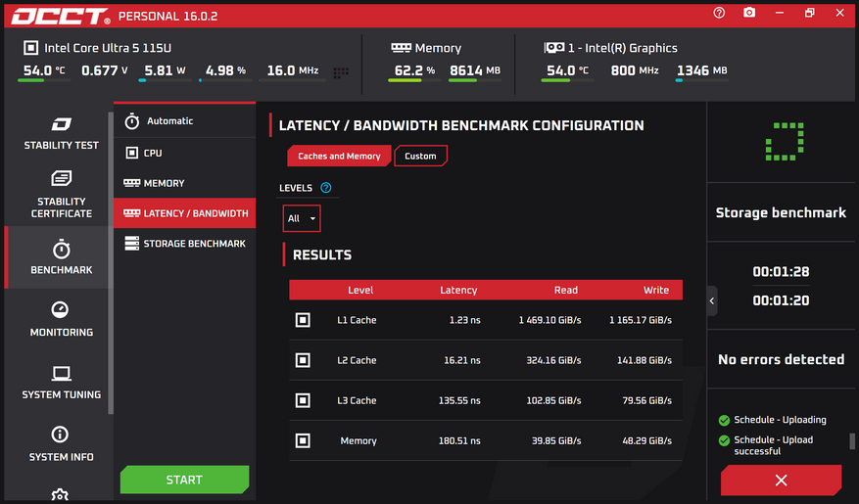
Task: Click the Memory latency 180.51 ns value
Action: tap(459, 441)
